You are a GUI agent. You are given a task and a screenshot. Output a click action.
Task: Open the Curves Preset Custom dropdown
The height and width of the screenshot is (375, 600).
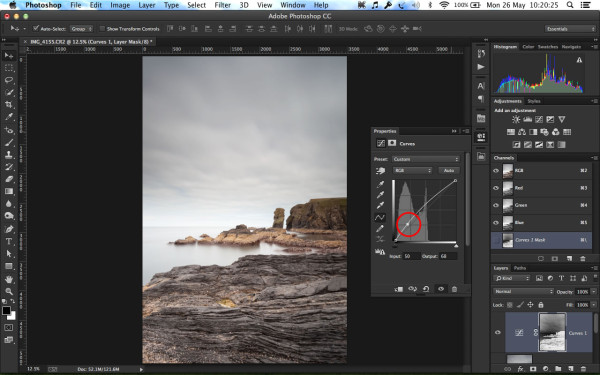point(426,159)
